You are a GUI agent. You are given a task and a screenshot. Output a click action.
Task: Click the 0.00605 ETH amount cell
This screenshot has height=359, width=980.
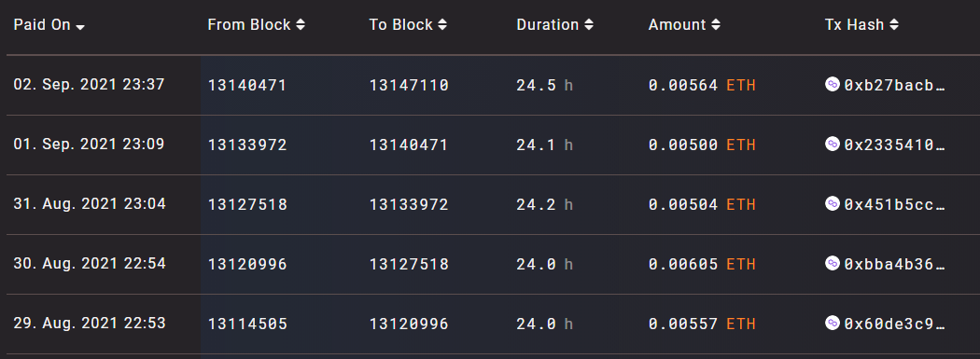(x=702, y=264)
